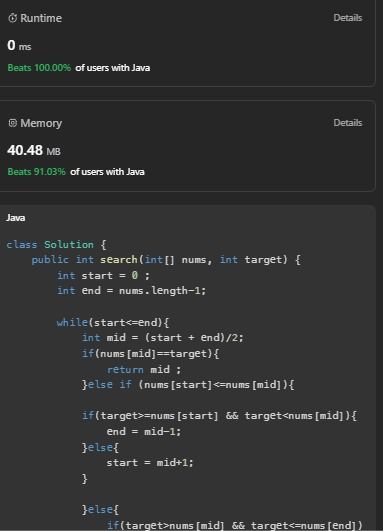383x531 pixels.
Task: Open Details link in Memory card
Action: [348, 123]
